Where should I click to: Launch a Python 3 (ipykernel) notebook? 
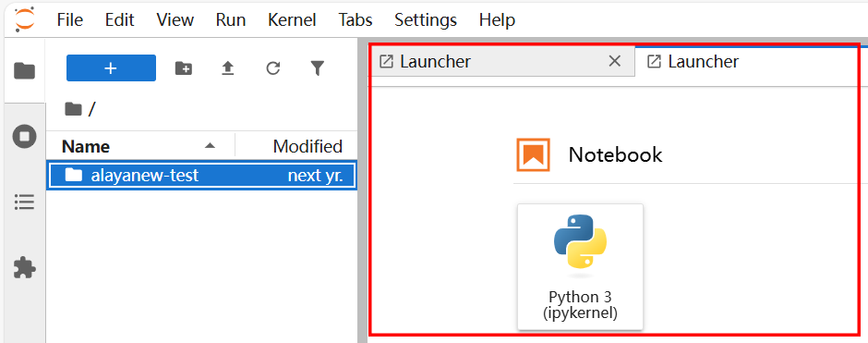click(x=580, y=266)
